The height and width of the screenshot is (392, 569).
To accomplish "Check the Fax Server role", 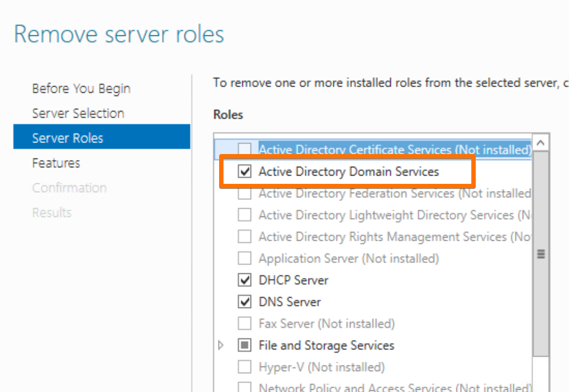I will click(x=244, y=324).
